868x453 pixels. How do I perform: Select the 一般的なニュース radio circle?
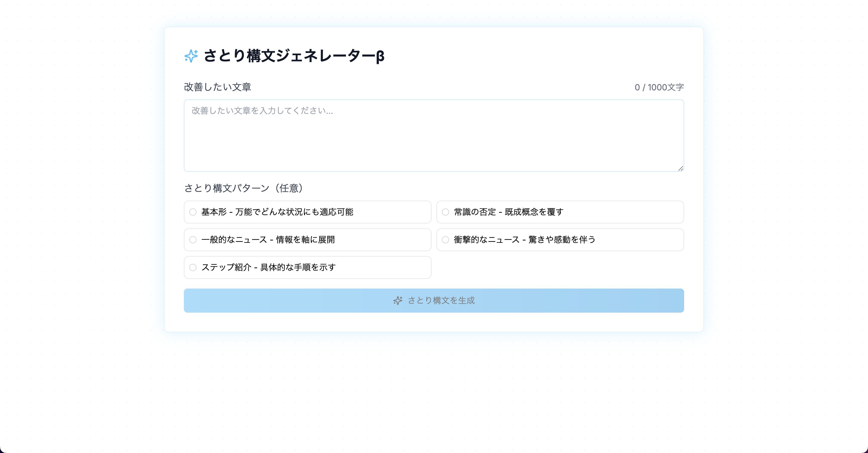(193, 239)
